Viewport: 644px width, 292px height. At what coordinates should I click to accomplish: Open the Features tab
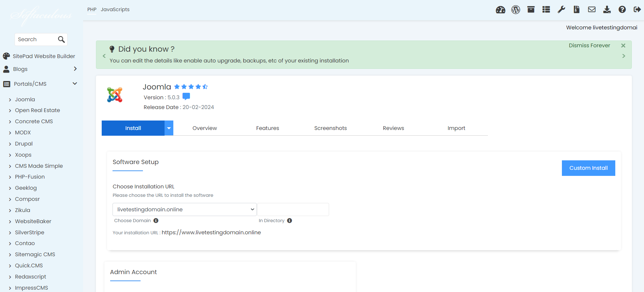point(268,128)
